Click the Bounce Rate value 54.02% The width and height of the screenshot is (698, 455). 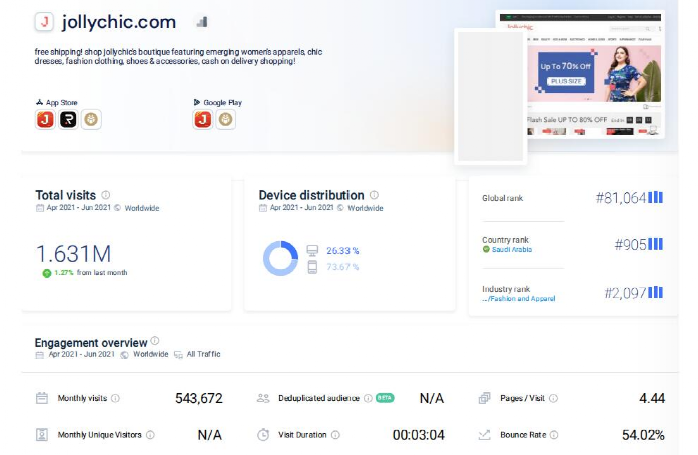(x=643, y=435)
